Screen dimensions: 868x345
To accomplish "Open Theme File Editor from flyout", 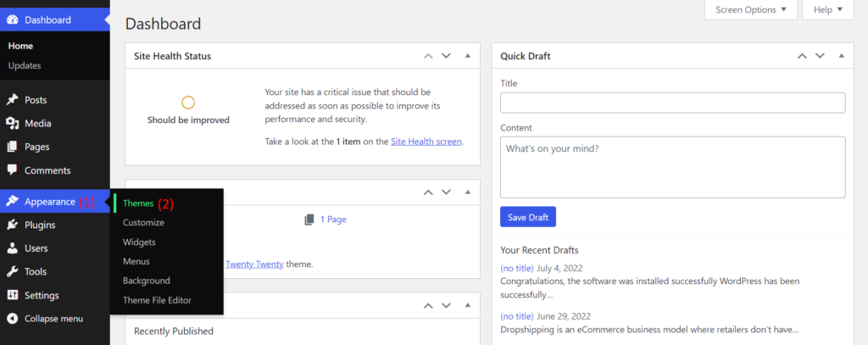I will tap(157, 300).
